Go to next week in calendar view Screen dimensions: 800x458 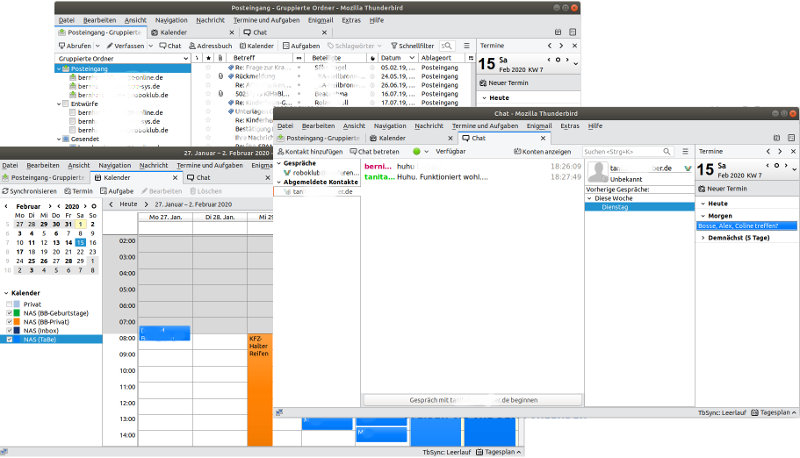(x=146, y=204)
